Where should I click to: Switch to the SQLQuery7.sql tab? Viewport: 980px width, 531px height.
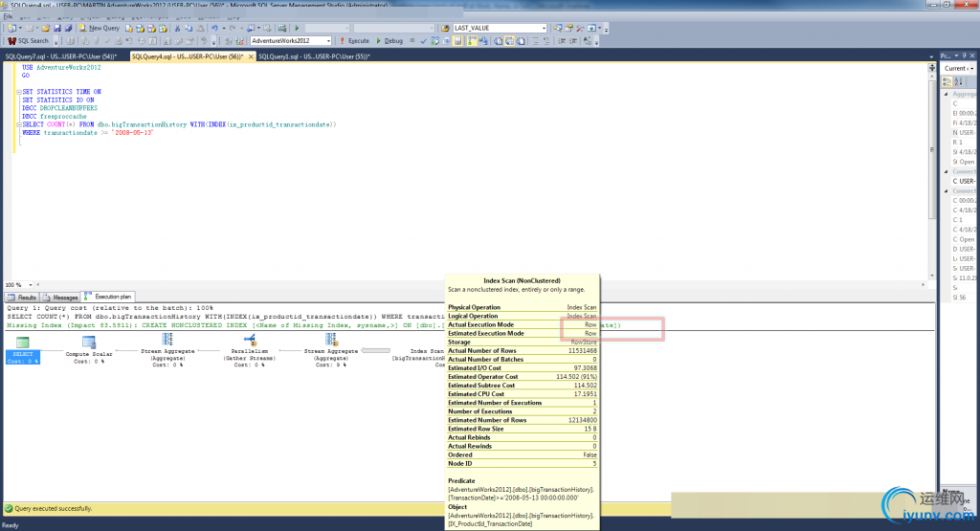[61, 56]
